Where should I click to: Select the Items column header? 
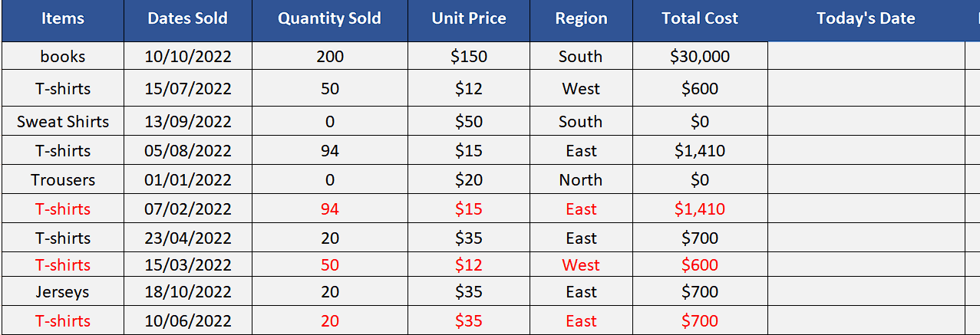63,19
